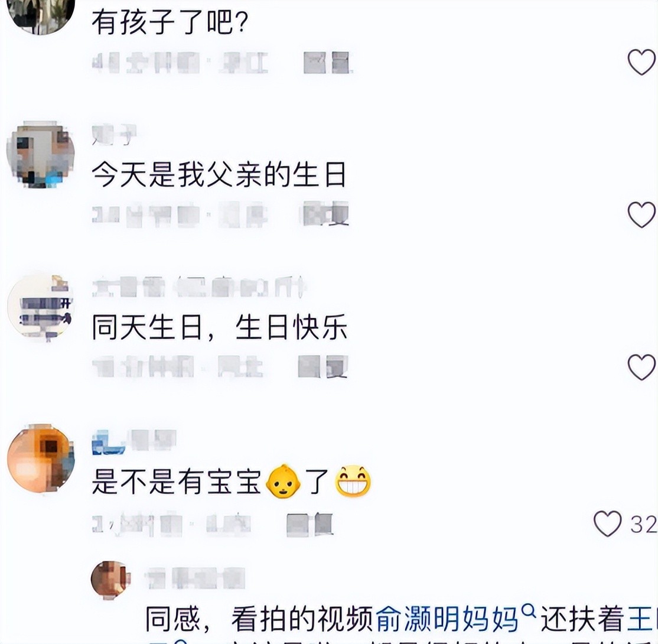The image size is (658, 644).
Task: Like the '今天是我父亲的生日' comment
Action: [x=641, y=214]
